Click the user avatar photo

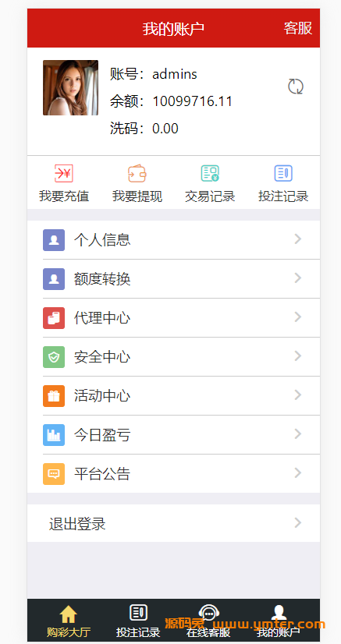71,87
